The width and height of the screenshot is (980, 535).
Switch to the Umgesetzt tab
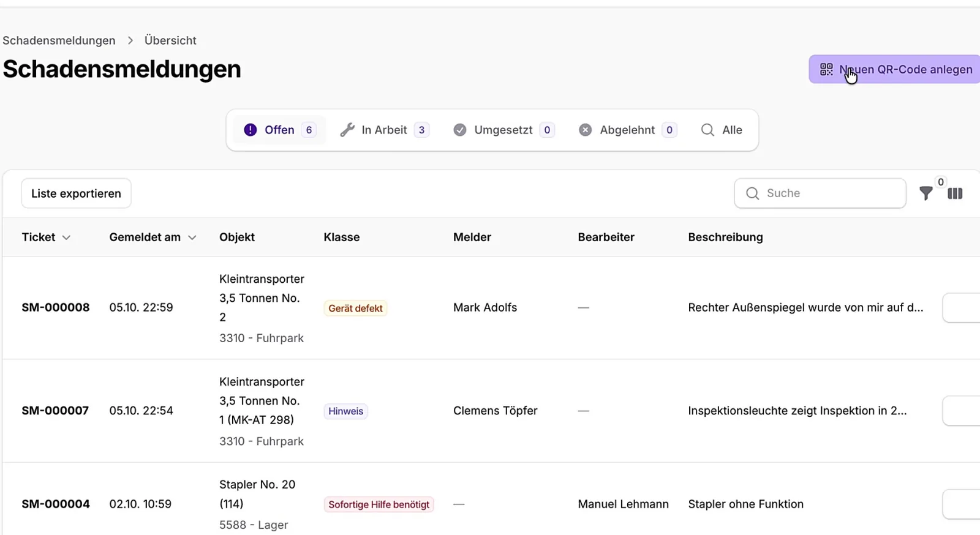click(504, 130)
